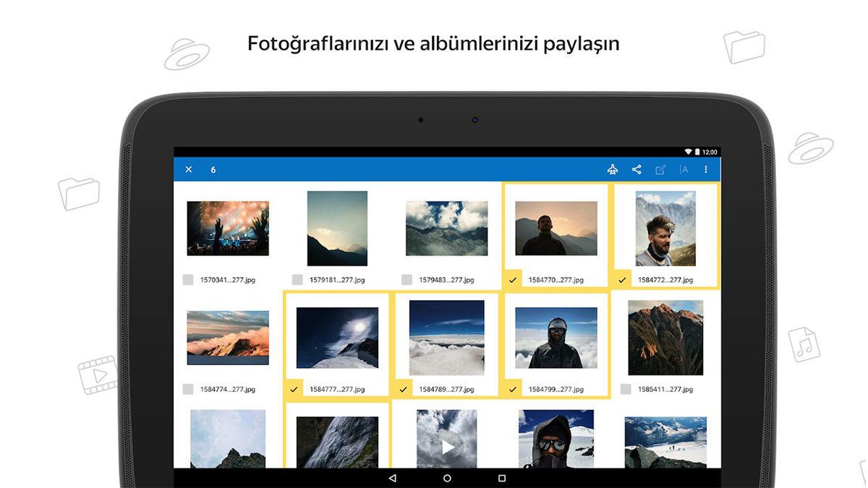
Task: Tap the rename icon in the toolbar
Action: (x=684, y=169)
